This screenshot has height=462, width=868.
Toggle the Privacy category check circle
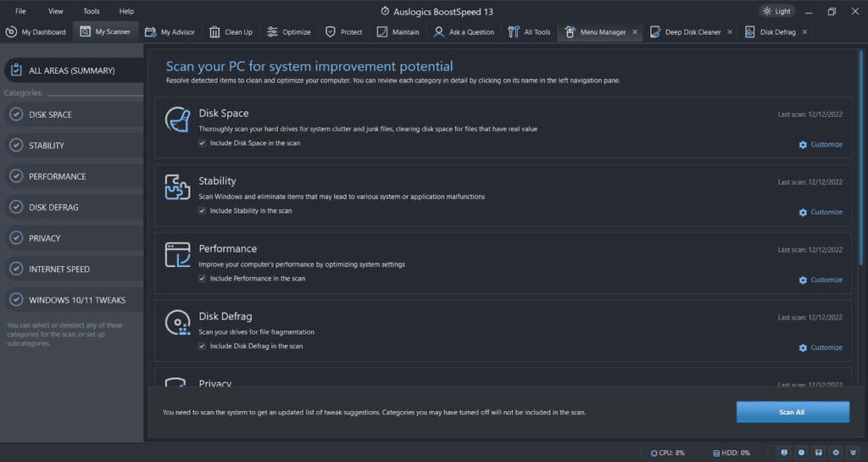[17, 238]
